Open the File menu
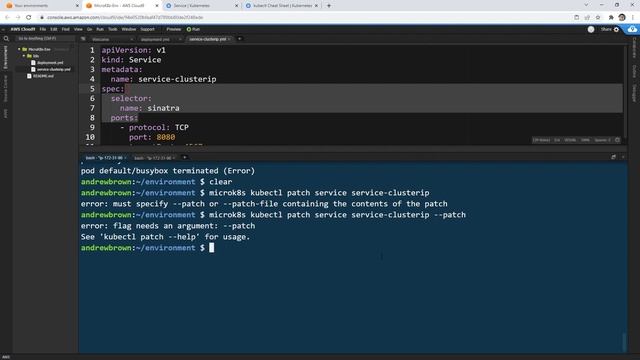This screenshot has width=640, height=360. tap(43, 29)
